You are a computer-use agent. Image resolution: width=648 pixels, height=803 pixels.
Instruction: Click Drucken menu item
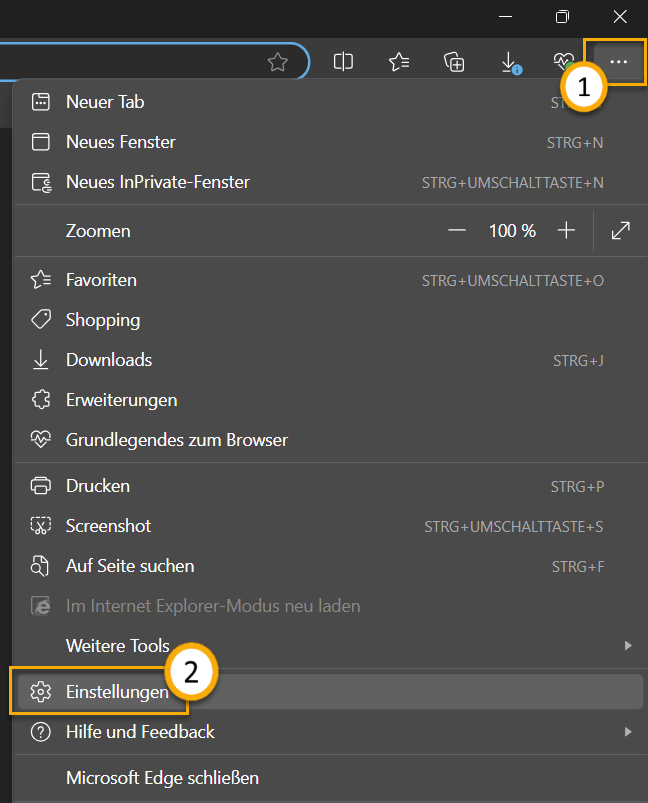pos(98,486)
